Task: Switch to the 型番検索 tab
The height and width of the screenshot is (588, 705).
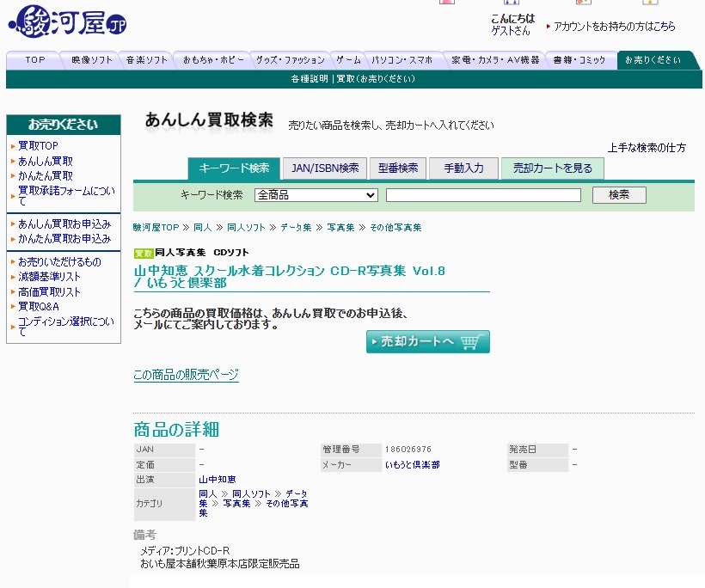Action: tap(398, 168)
